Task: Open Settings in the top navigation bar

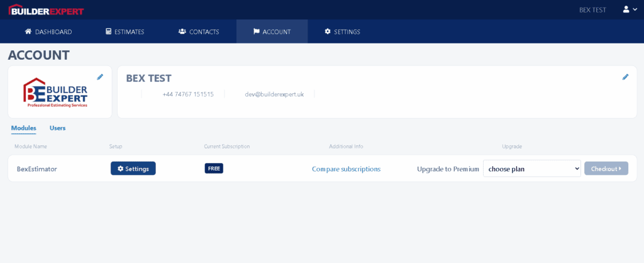Action: (x=342, y=31)
